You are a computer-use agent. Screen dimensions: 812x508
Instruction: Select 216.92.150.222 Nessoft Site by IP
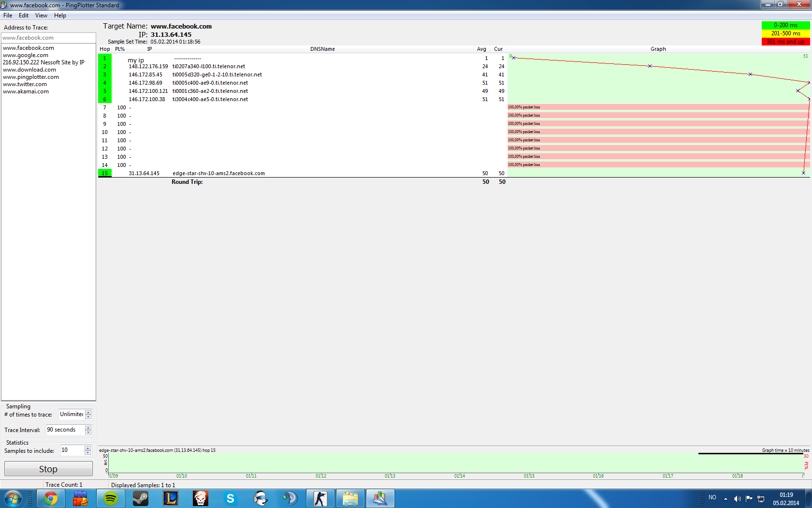pos(43,62)
